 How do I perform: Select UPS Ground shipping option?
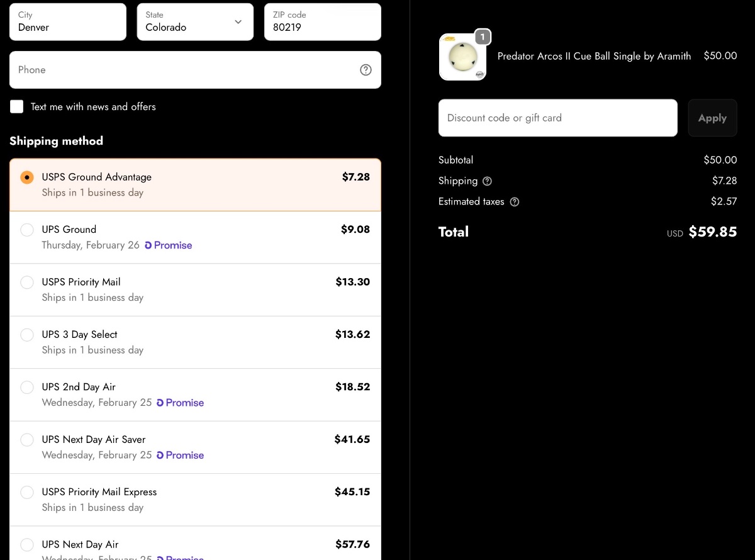[27, 230]
